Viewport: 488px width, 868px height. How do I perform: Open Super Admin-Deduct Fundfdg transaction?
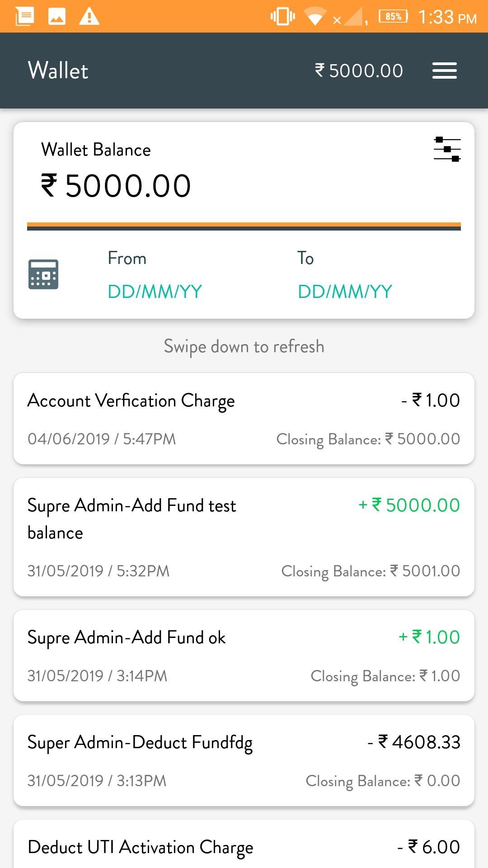(x=244, y=760)
